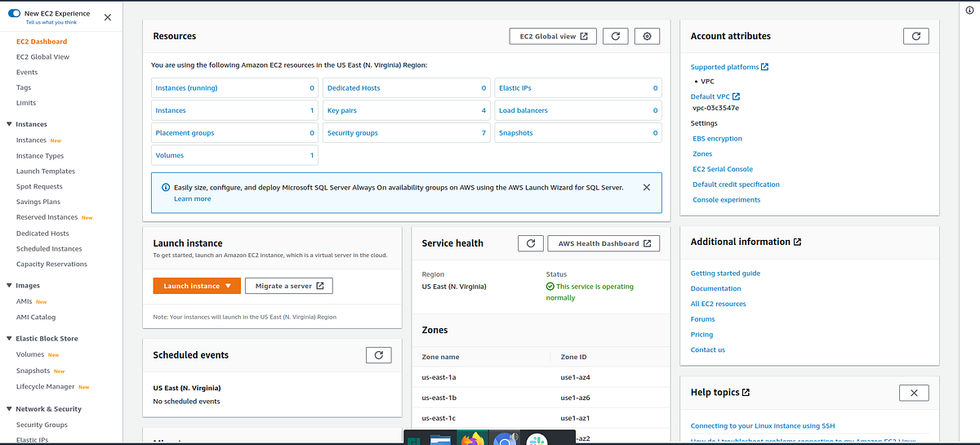
Task: Open Security groups resource tile
Action: tap(407, 133)
